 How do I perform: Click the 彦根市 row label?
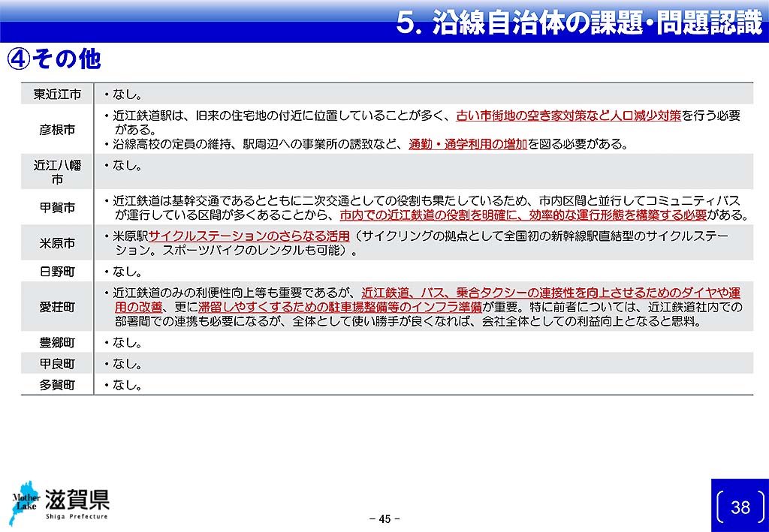pos(57,130)
